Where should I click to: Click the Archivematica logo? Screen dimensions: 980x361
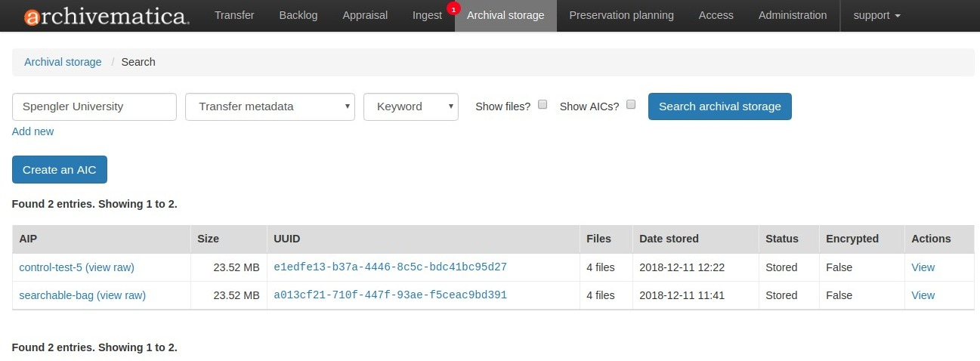pyautogui.click(x=107, y=16)
